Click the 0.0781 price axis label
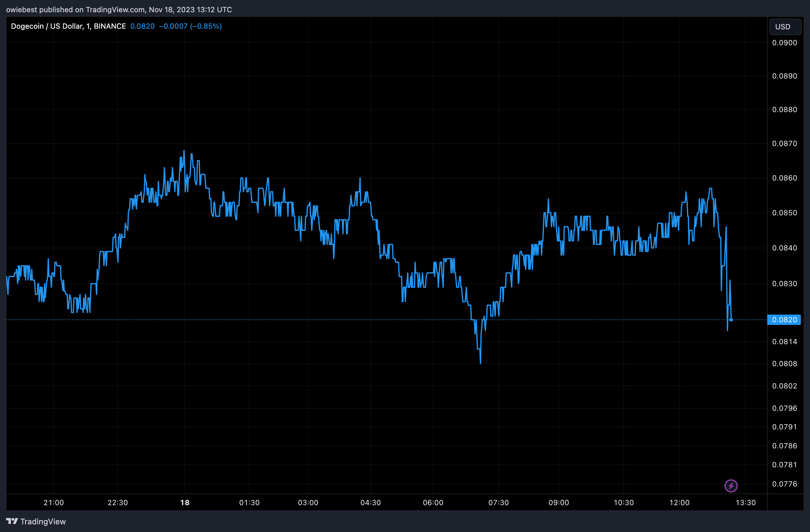Screen dimensions: 810x532 pos(784,465)
